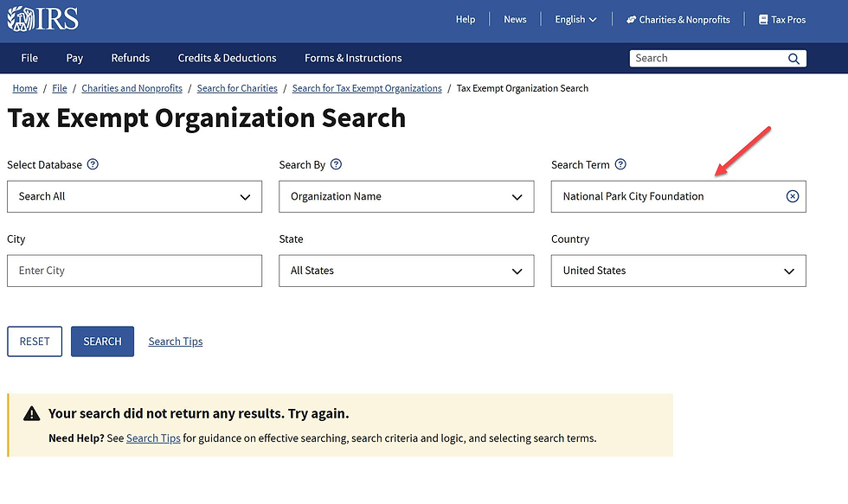Open the Select Database help question mark
Screen dimensions: 848x504
92,164
